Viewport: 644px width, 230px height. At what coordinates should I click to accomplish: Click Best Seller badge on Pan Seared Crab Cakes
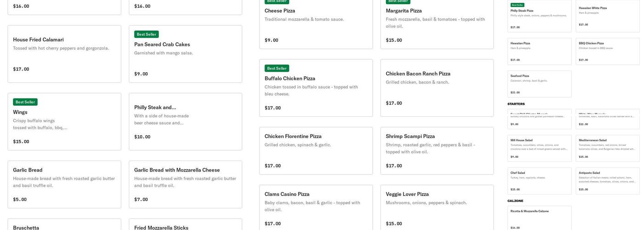146,34
